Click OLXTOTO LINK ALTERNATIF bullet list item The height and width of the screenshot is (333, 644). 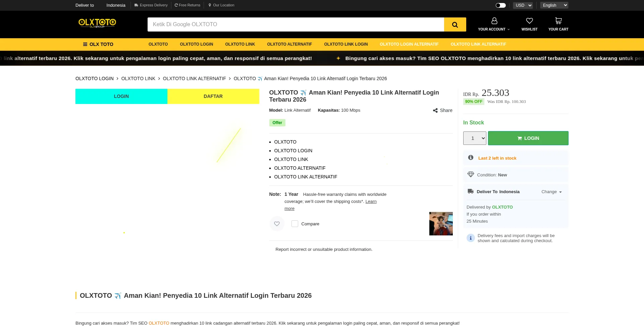coord(306,177)
